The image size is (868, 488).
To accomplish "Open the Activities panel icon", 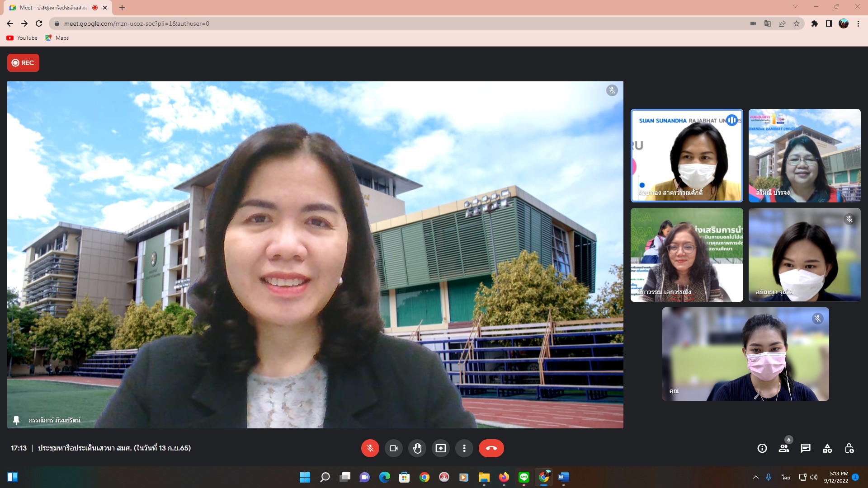I will 827,448.
